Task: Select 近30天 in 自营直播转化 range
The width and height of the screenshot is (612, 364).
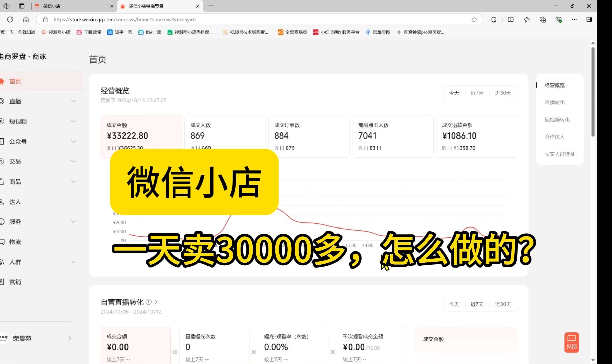Action: click(503, 304)
